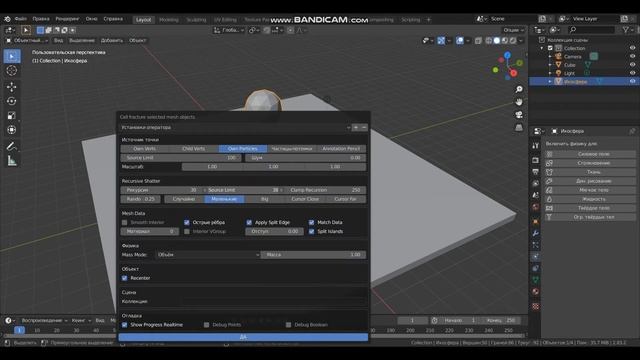Open Object Mode dropdown in viewport header

point(27,40)
